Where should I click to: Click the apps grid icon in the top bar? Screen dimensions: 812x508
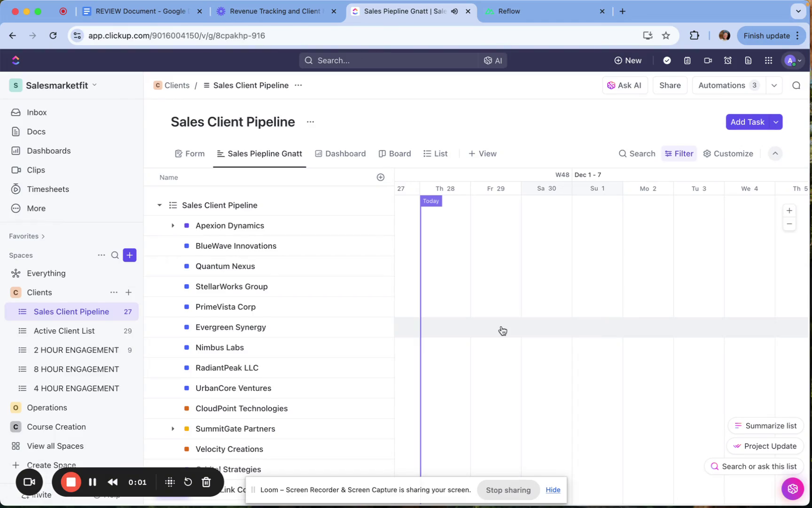[x=768, y=60]
